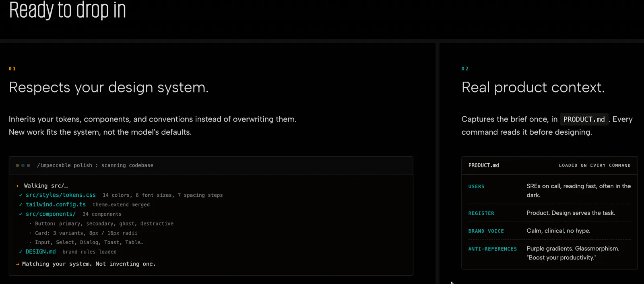Click the 'Inherits your tokens, components' paragraph
Screen dimensions: 644x284
[x=153, y=126]
